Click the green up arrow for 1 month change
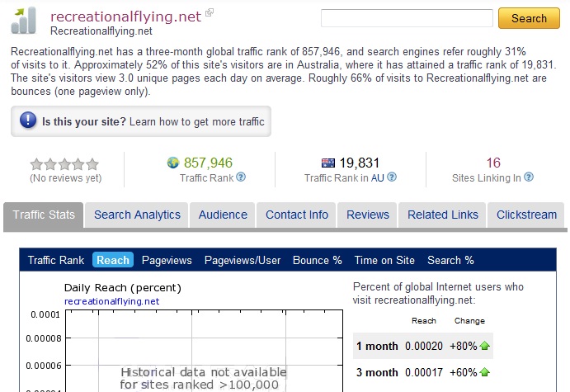This screenshot has width=570, height=392. (484, 346)
